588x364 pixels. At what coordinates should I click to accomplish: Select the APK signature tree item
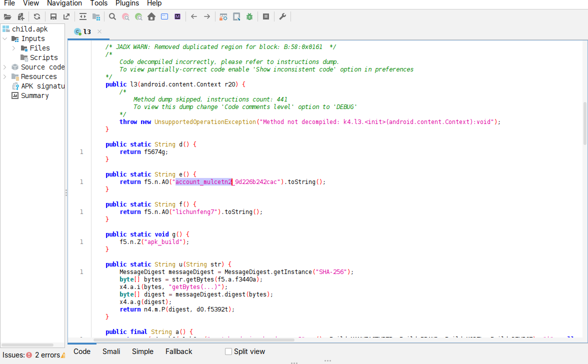pos(43,86)
